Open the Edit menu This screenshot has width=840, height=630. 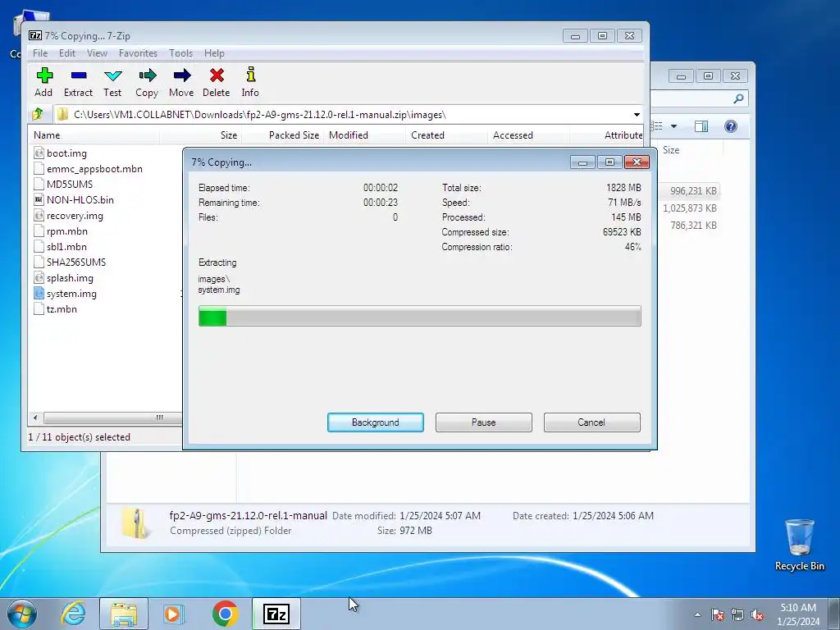tap(67, 53)
